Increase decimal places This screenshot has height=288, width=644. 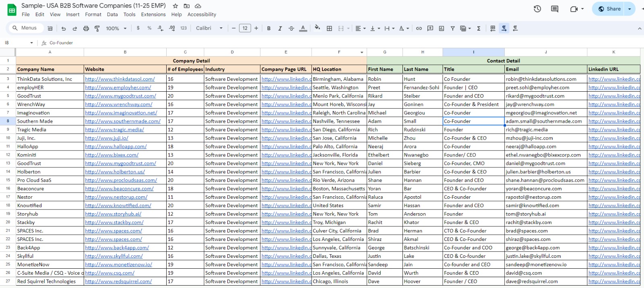point(172,28)
